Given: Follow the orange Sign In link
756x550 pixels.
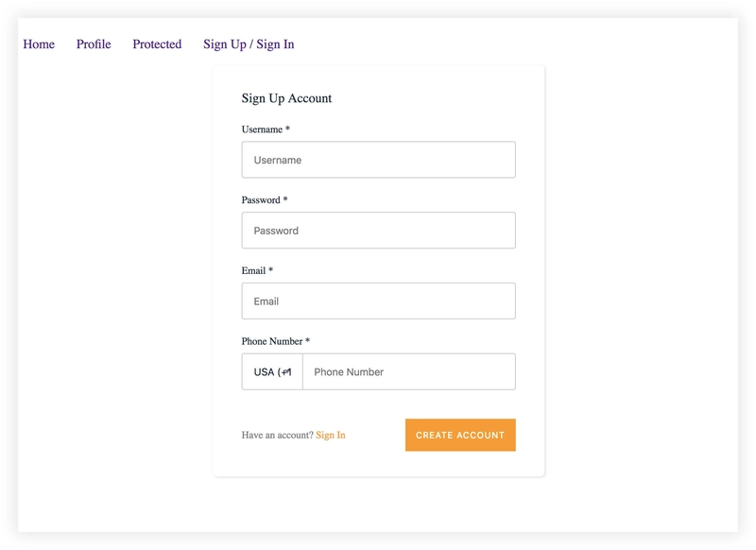Looking at the screenshot, I should click(x=330, y=435).
